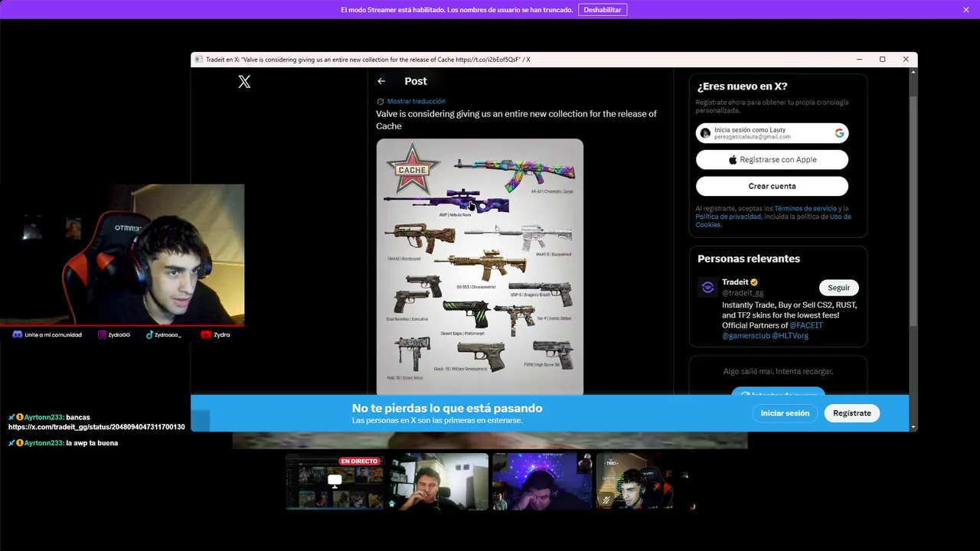The width and height of the screenshot is (980, 551).
Task: Click 'Algo salió mal. Intenta recargar.' message
Action: pos(778,371)
